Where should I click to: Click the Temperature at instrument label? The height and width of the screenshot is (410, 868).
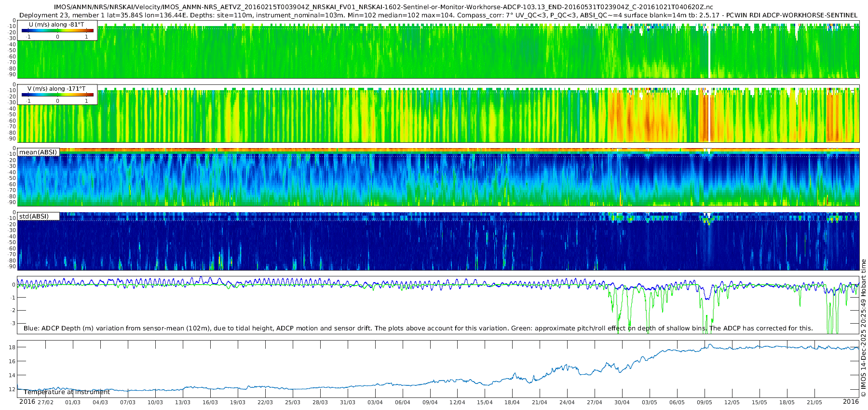tap(67, 392)
